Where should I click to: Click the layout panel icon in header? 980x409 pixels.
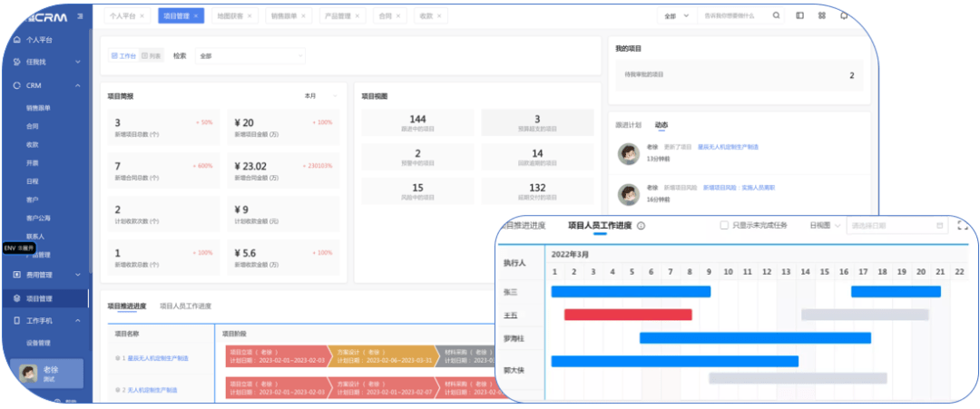tap(799, 15)
